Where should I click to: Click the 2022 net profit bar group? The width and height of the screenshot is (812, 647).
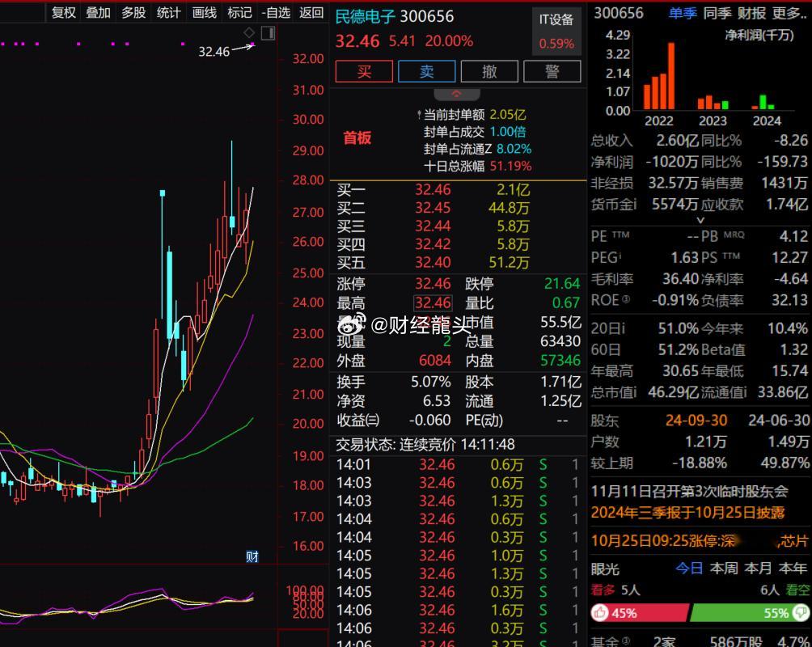pyautogui.click(x=658, y=76)
